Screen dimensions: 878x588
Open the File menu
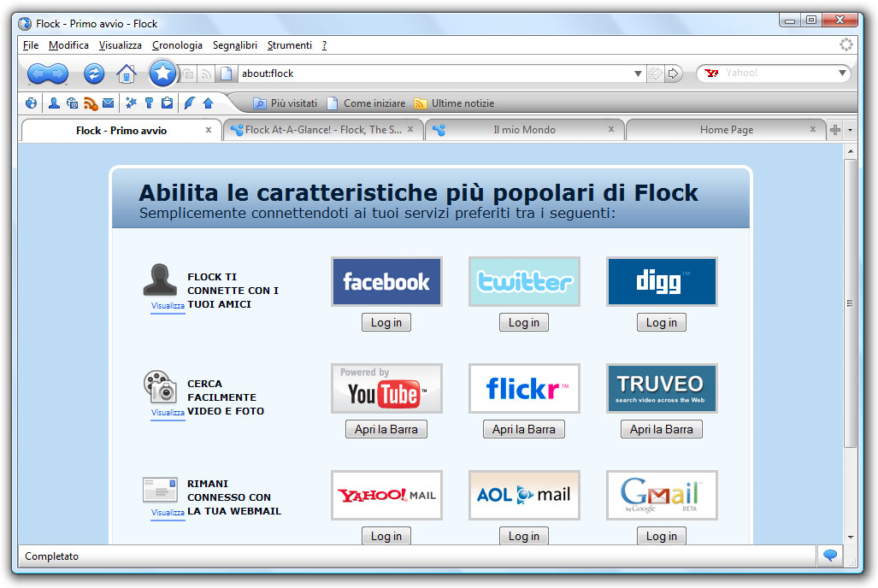(31, 45)
